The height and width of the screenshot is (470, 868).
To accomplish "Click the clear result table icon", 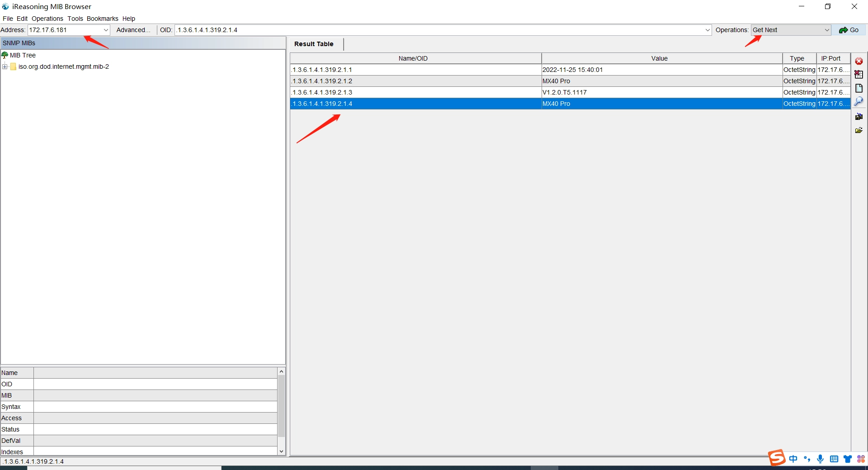I will pos(859,75).
